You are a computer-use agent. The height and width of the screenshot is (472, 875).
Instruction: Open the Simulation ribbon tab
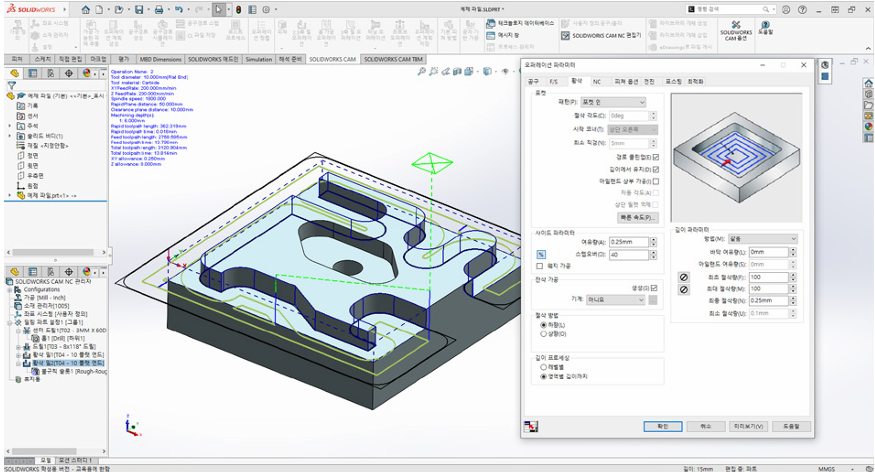point(258,59)
